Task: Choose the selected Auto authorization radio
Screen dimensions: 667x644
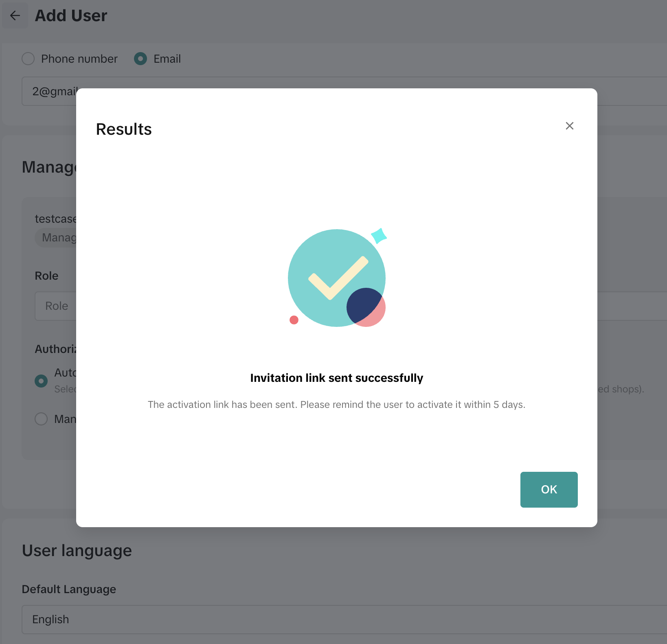Action: tap(41, 381)
